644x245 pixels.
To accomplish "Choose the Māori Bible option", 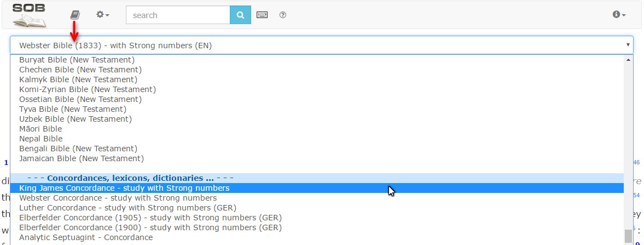I will click(x=40, y=129).
